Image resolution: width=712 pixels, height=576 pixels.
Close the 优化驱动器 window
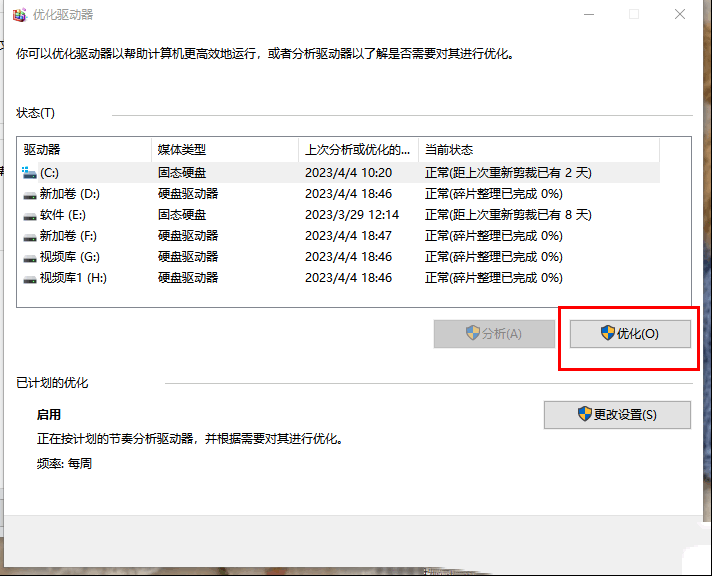680,15
